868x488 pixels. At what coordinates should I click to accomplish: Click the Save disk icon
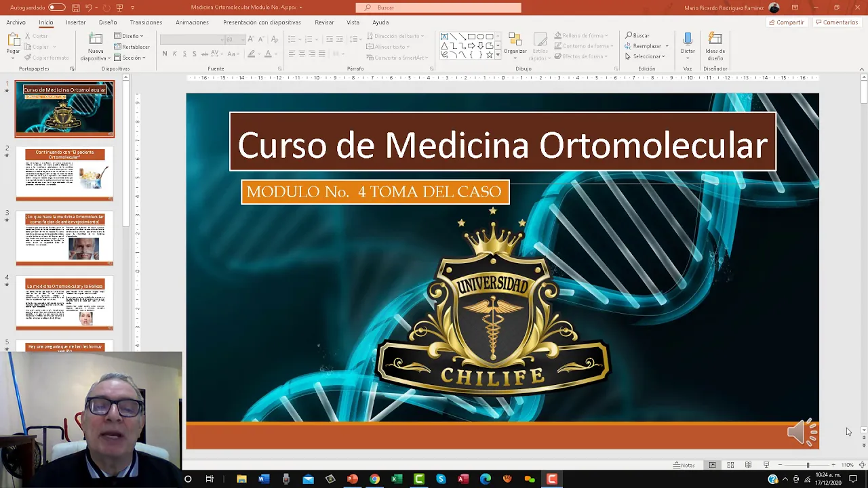point(75,7)
